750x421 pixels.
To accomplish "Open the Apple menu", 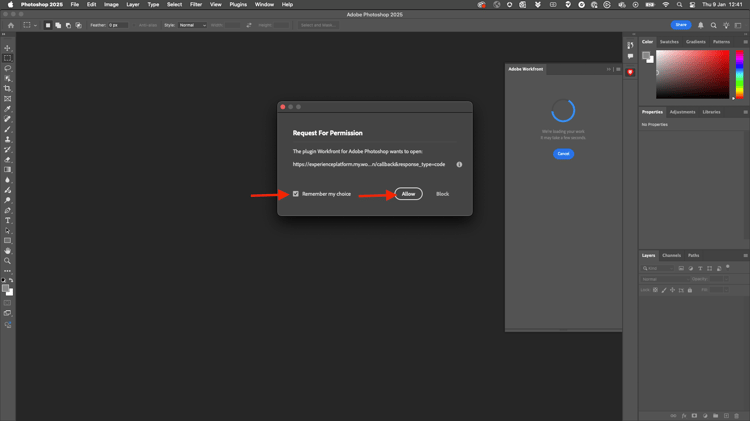I will click(10, 4).
